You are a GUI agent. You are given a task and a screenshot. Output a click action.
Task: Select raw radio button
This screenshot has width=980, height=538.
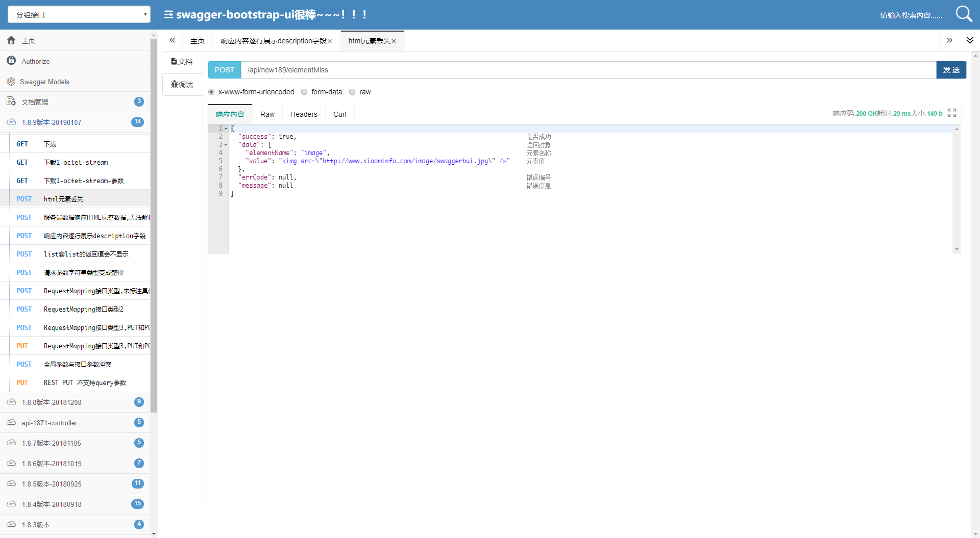coord(352,92)
